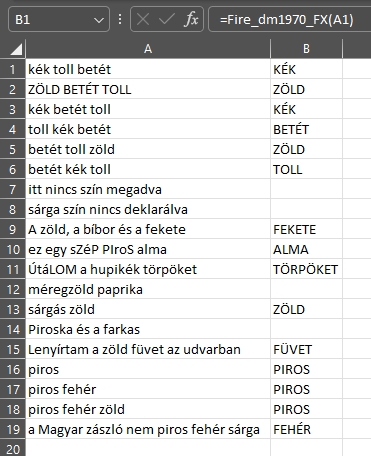Open the Name Box dropdown arrow
371x456 pixels.
tap(99, 20)
